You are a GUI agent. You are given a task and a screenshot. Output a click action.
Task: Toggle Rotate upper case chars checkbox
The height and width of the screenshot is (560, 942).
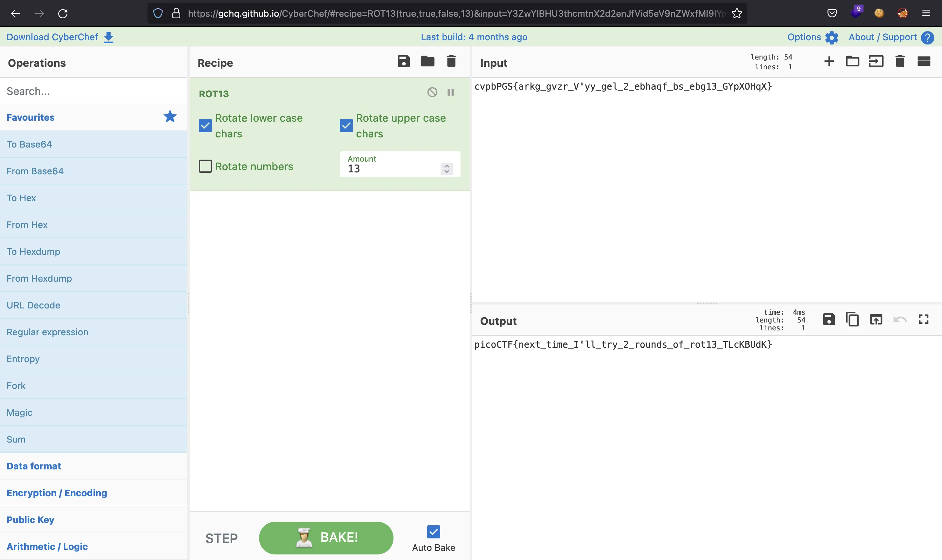[346, 126]
